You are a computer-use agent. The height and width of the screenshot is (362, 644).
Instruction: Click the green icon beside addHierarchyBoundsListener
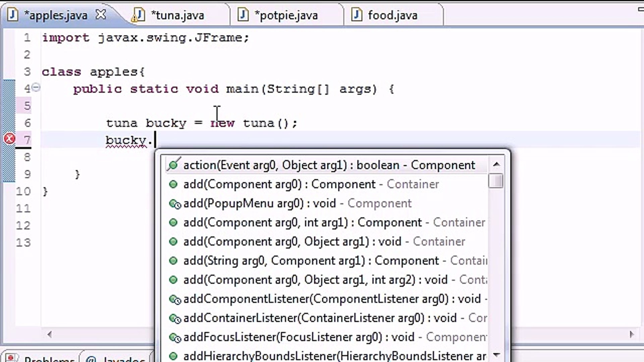[x=173, y=356]
